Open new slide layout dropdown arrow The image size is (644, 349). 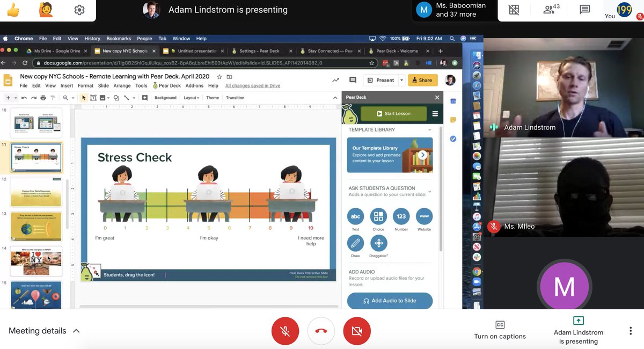[16, 98]
